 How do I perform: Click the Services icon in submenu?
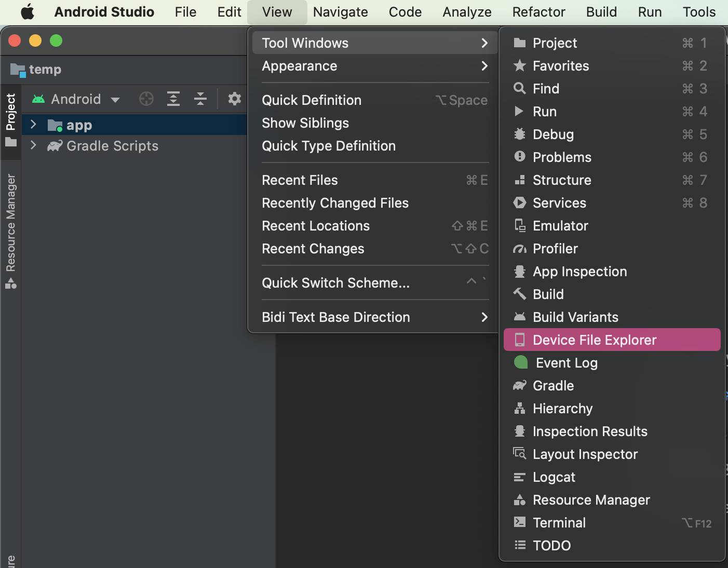(x=519, y=202)
